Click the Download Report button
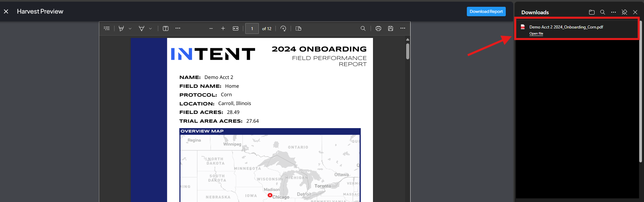This screenshot has height=202, width=644. pos(486,12)
